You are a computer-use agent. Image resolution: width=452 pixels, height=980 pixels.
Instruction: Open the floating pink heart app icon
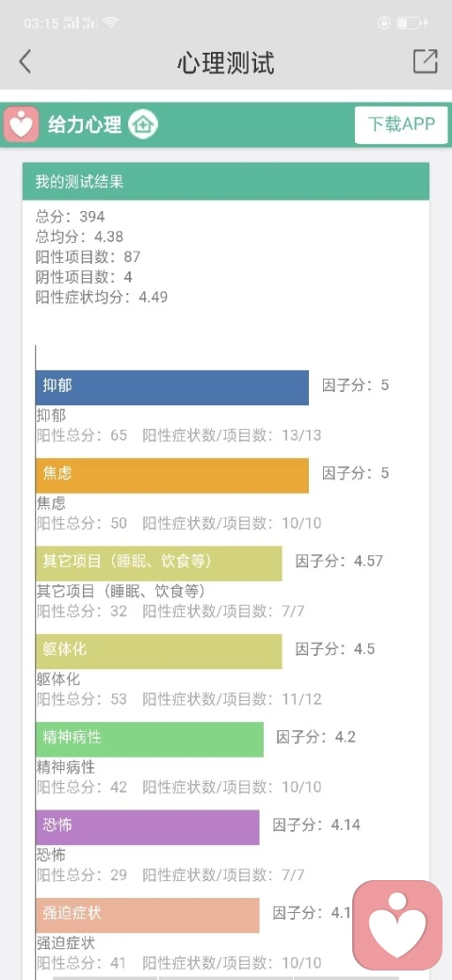coord(397,925)
